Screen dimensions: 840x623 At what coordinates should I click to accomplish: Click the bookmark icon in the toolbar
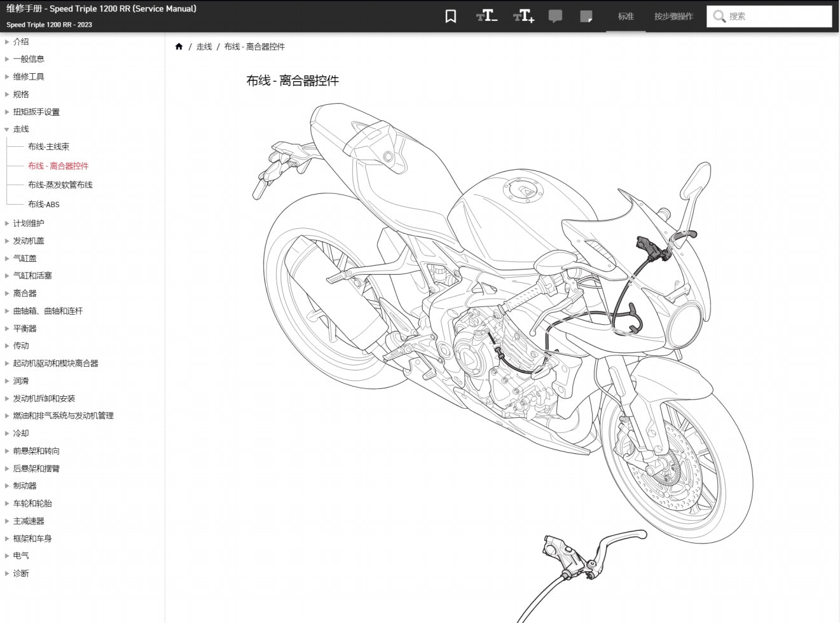click(450, 16)
